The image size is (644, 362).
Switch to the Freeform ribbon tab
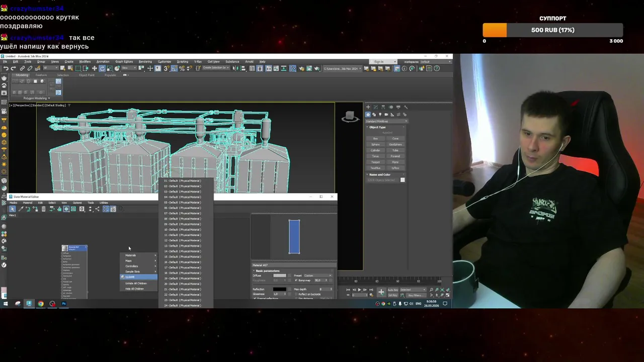tap(41, 75)
